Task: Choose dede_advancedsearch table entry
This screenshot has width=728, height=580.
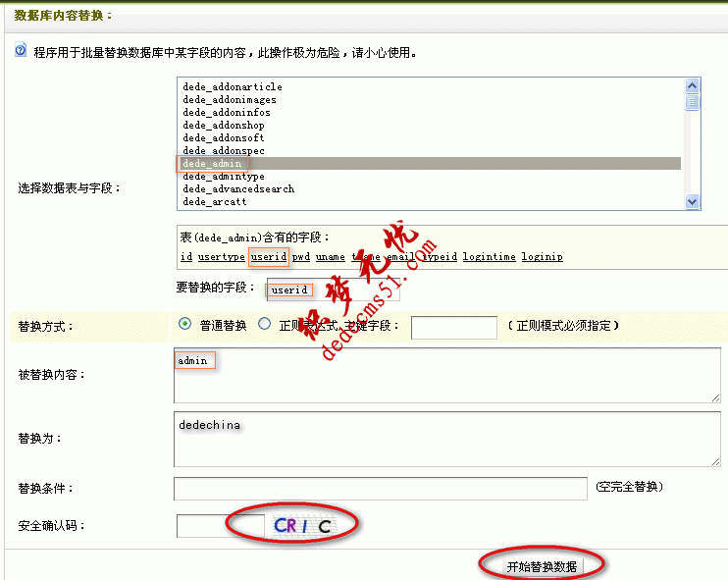Action: coord(237,189)
